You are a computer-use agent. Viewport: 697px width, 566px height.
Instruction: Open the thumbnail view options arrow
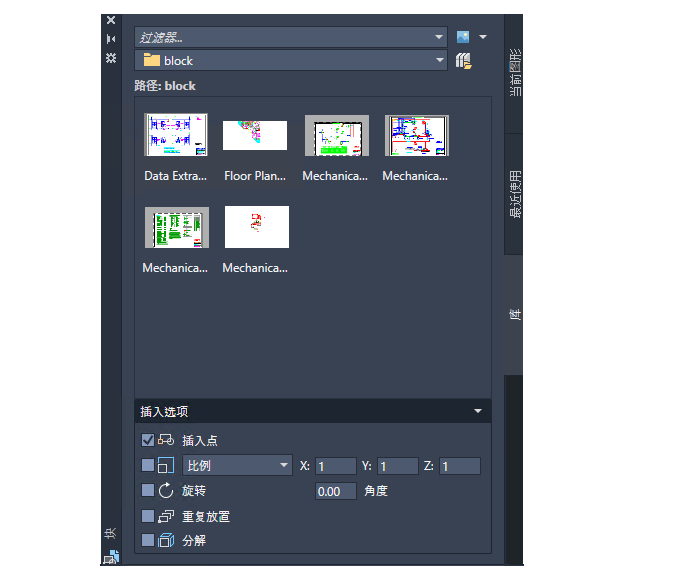483,37
